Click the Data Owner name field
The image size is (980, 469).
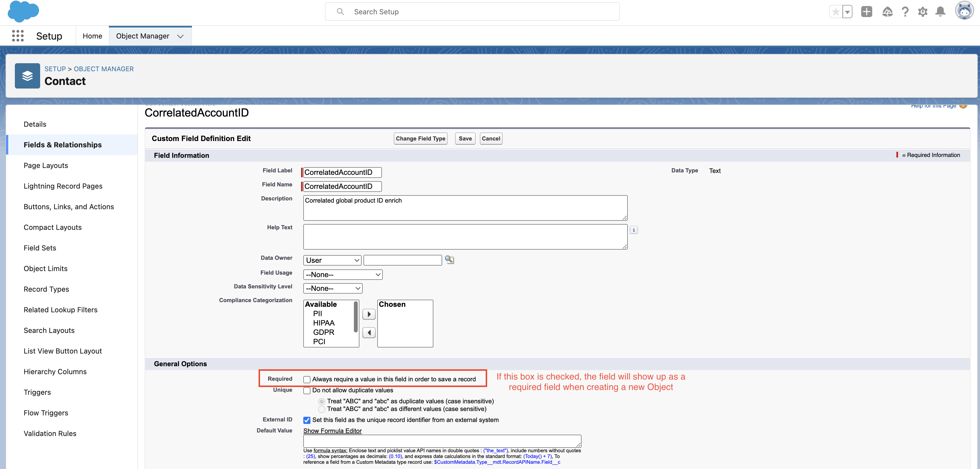tap(403, 260)
